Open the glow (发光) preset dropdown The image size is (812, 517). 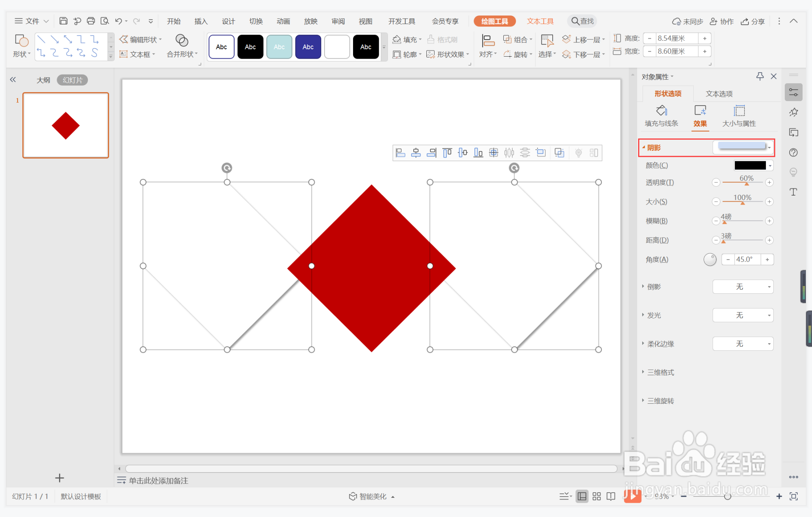point(743,315)
